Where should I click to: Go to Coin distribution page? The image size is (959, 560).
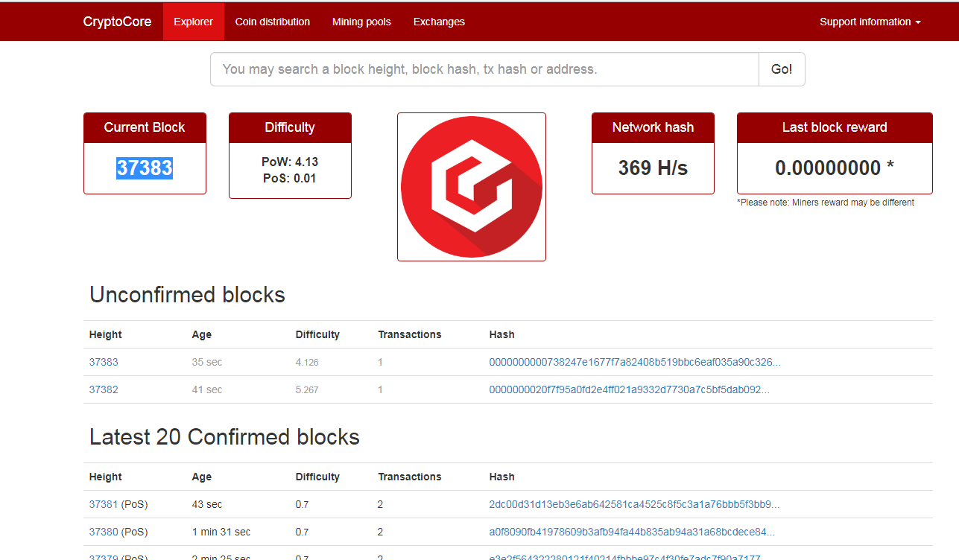tap(273, 22)
